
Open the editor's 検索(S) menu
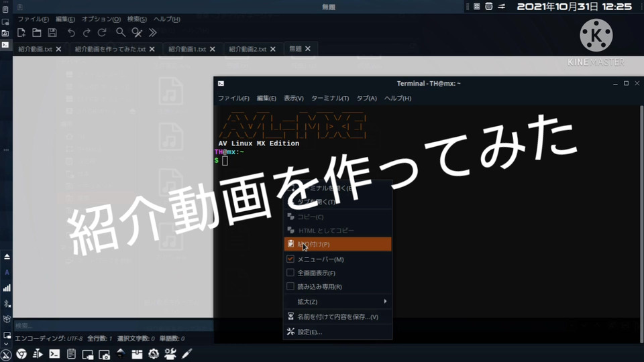137,19
